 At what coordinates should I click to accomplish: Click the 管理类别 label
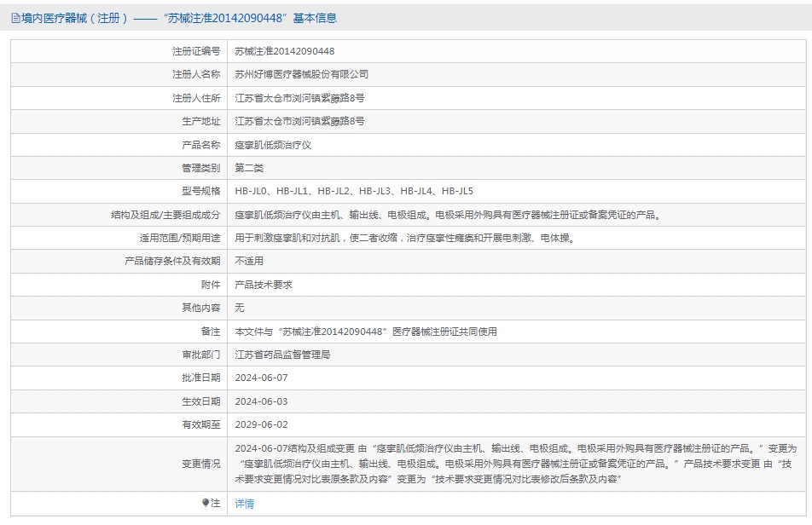click(x=201, y=168)
